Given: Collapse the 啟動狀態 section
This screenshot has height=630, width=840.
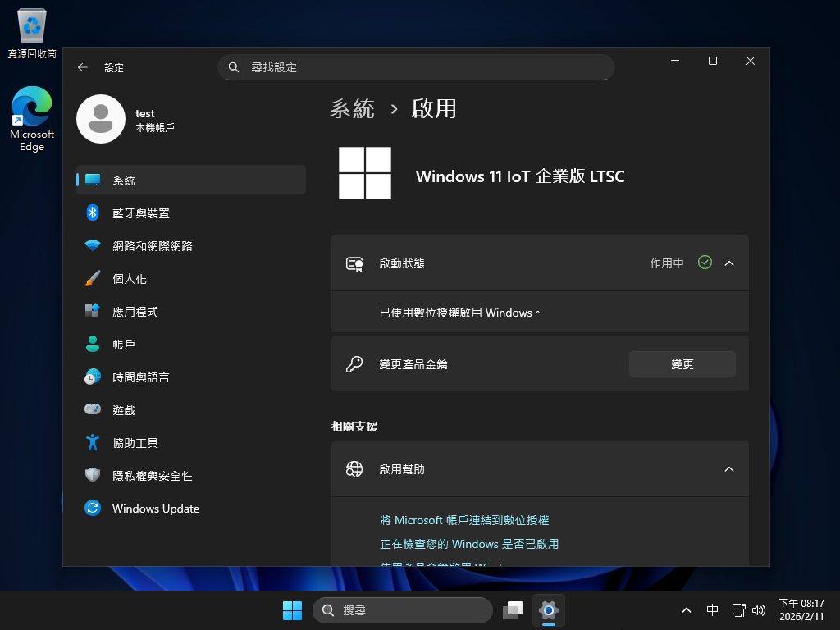Looking at the screenshot, I should click(729, 262).
